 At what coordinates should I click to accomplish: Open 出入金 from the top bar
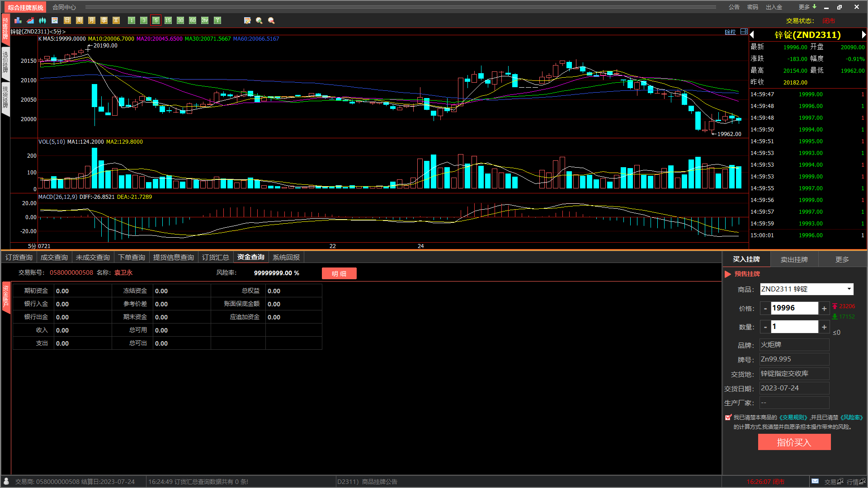coord(774,7)
